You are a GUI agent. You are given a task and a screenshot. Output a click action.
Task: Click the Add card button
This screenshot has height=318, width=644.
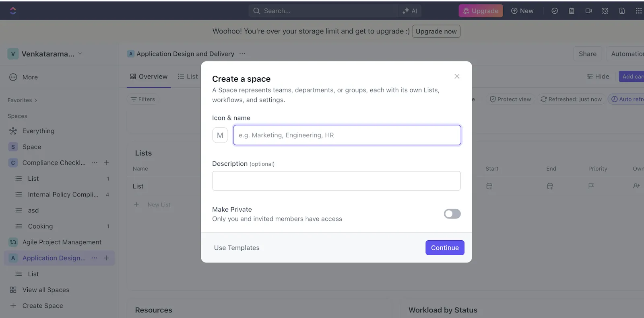tap(632, 76)
